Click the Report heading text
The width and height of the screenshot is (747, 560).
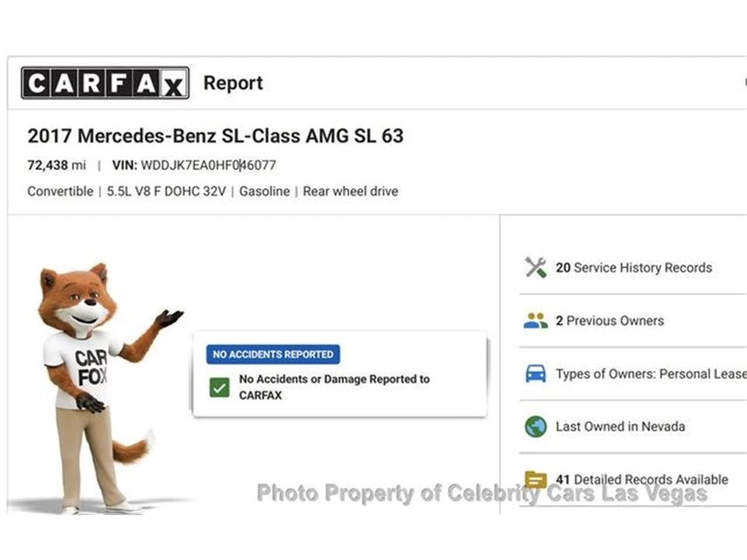coord(233,83)
